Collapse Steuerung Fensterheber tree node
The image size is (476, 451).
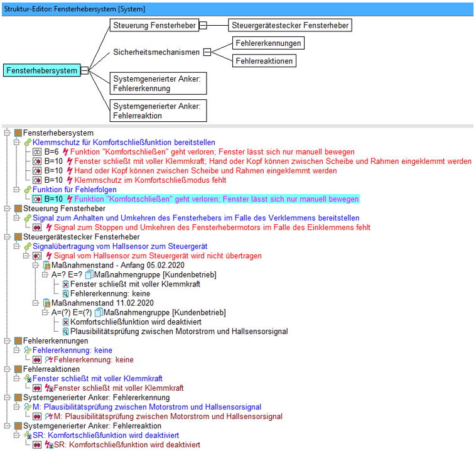pyautogui.click(x=8, y=209)
